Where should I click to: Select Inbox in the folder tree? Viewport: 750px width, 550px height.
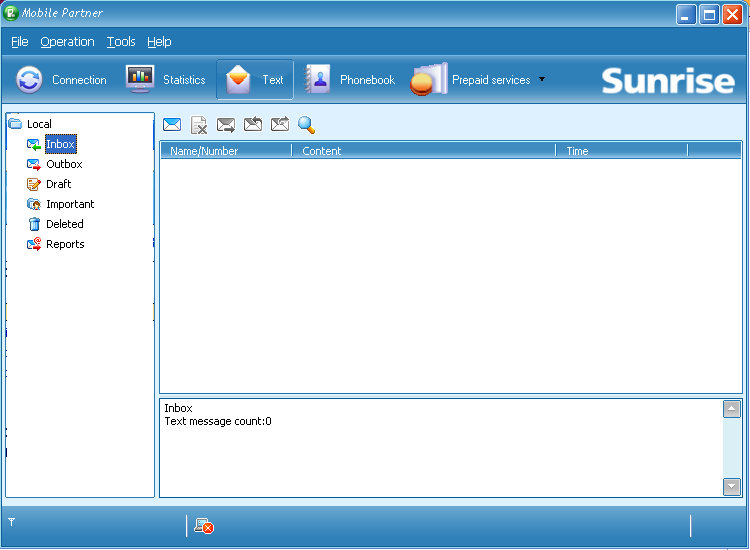(x=61, y=144)
